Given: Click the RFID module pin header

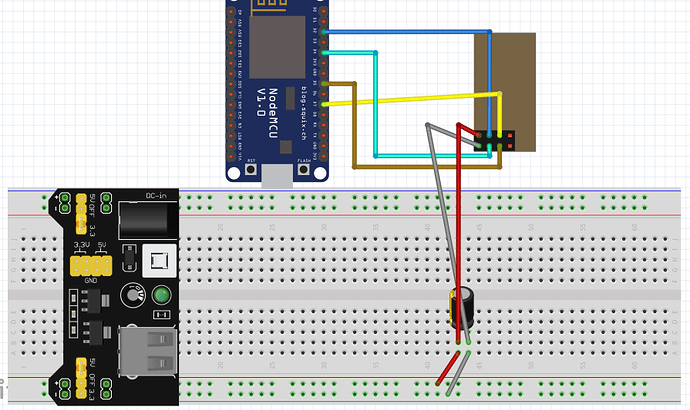Looking at the screenshot, I should (x=494, y=141).
